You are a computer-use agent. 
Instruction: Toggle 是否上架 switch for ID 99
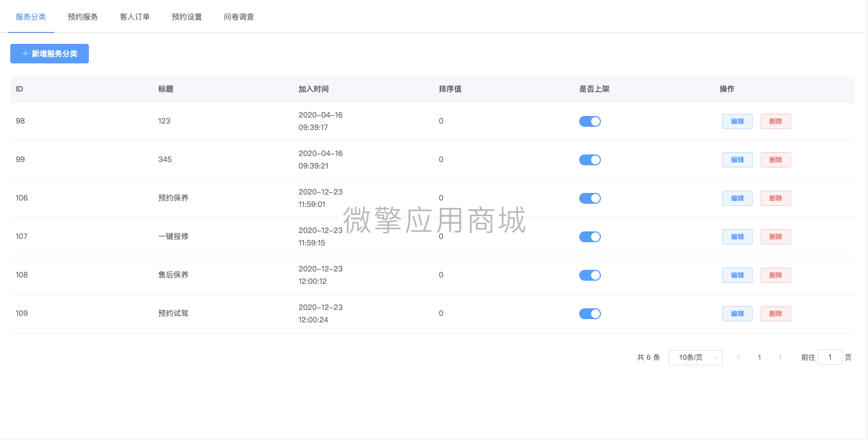(x=590, y=160)
